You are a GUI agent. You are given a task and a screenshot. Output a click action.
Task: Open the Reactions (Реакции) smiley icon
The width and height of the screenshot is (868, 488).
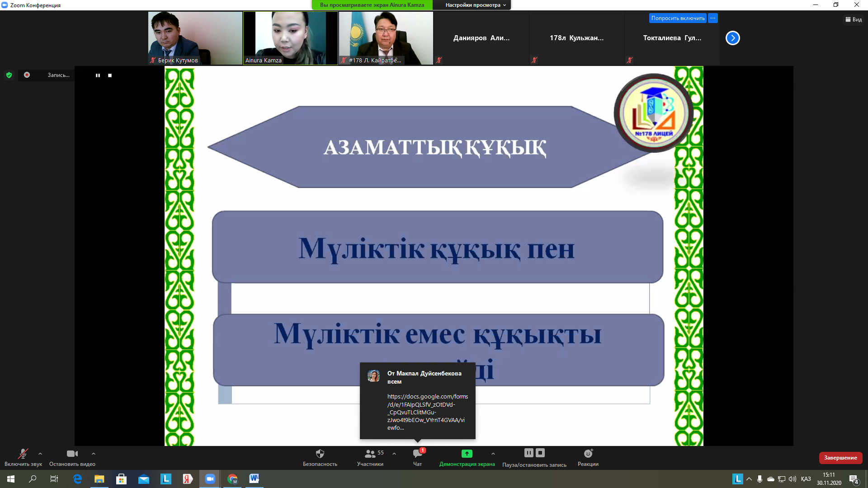coord(588,454)
